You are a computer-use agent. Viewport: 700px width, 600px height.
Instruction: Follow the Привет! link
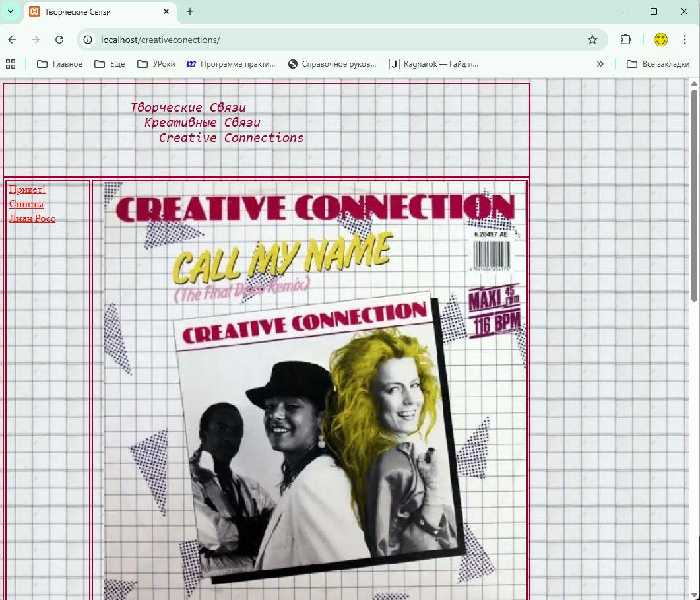point(27,190)
